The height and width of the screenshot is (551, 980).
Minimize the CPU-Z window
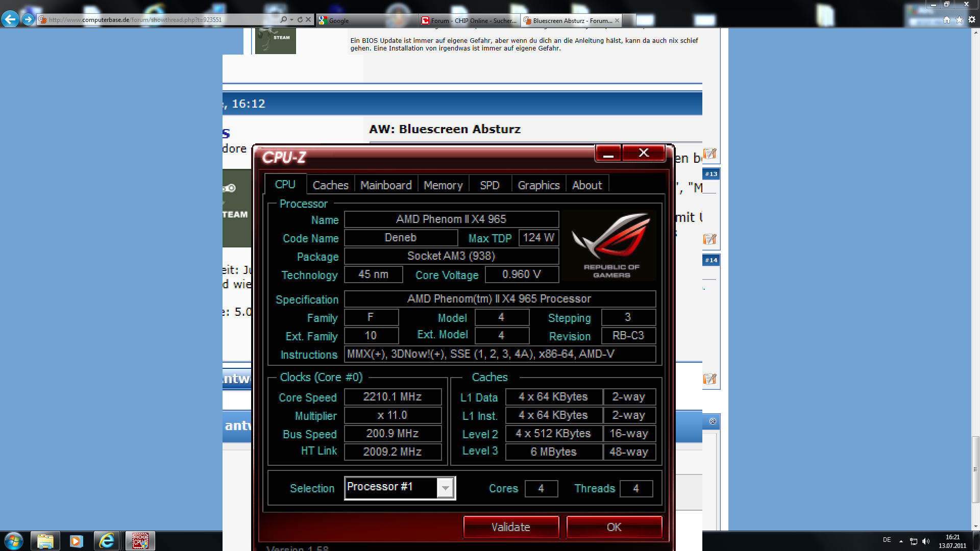[608, 153]
